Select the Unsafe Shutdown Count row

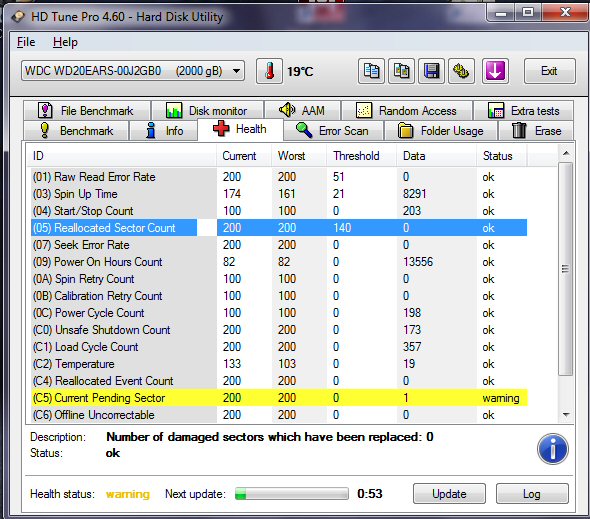pyautogui.click(x=279, y=330)
